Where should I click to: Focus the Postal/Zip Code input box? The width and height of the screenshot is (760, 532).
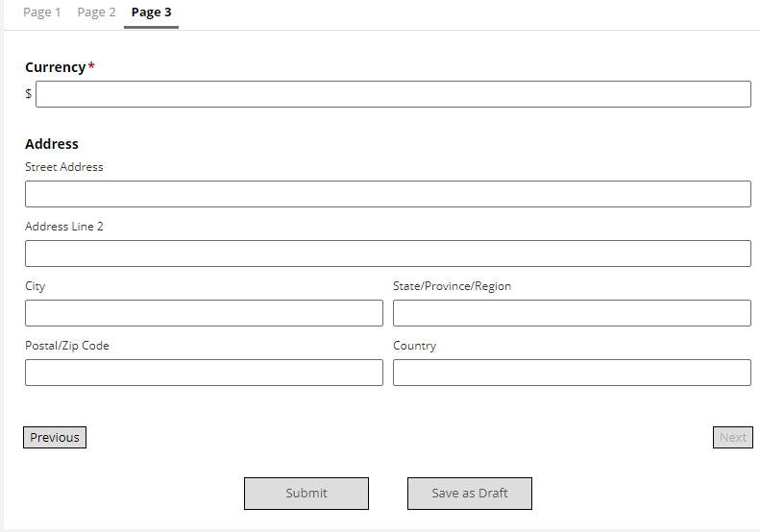pos(204,373)
